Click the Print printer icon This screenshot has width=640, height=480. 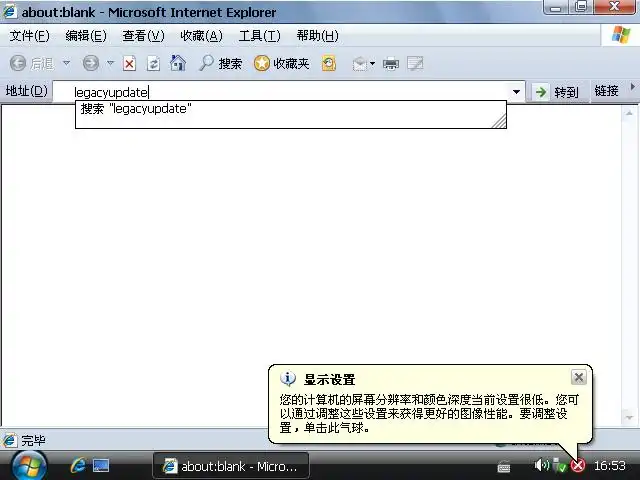click(x=391, y=64)
